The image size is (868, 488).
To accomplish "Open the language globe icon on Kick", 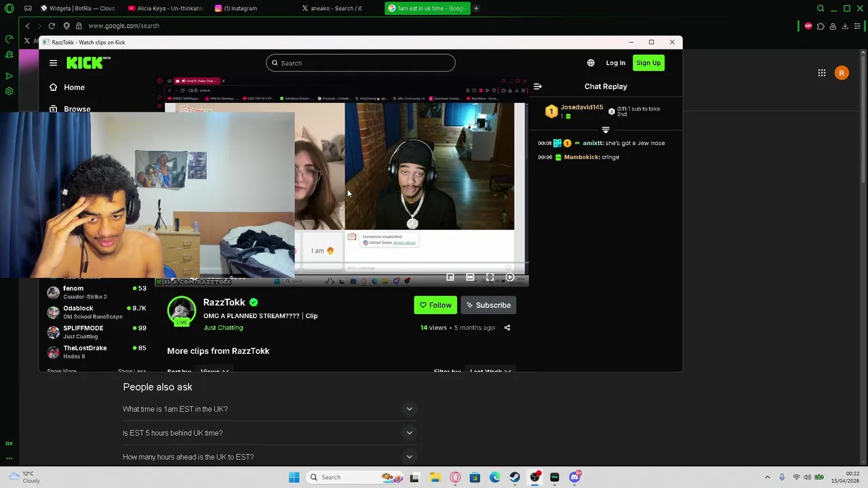I will click(x=591, y=63).
